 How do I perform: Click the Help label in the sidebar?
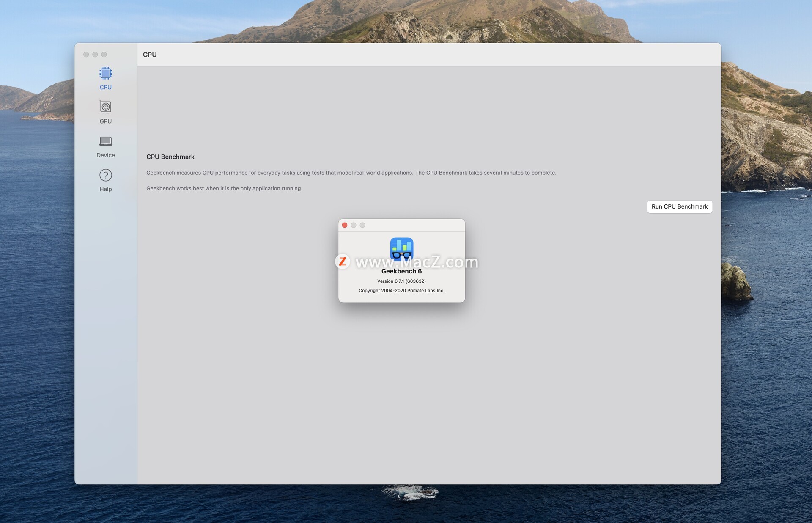tap(106, 189)
